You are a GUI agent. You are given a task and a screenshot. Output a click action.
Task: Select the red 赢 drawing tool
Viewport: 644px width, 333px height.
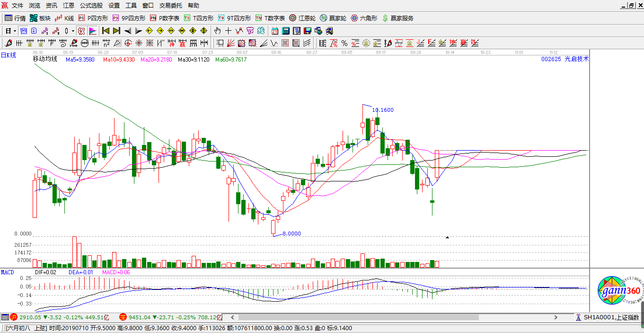(x=182, y=43)
